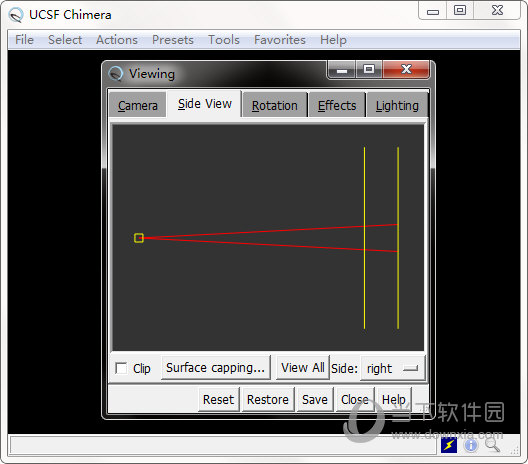Switch to the Lighting tab
Screen dimensions: 528x464
(x=397, y=105)
